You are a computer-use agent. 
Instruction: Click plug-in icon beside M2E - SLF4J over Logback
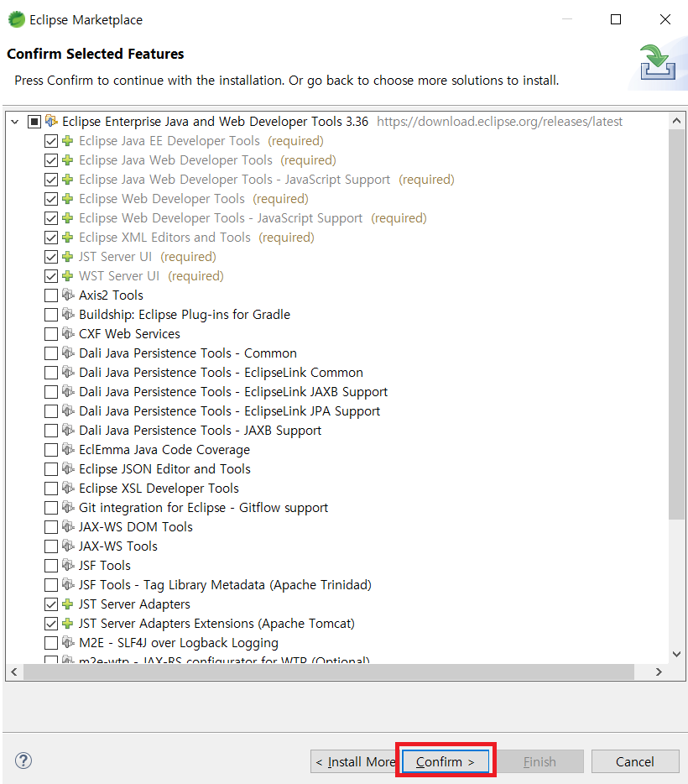[68, 642]
